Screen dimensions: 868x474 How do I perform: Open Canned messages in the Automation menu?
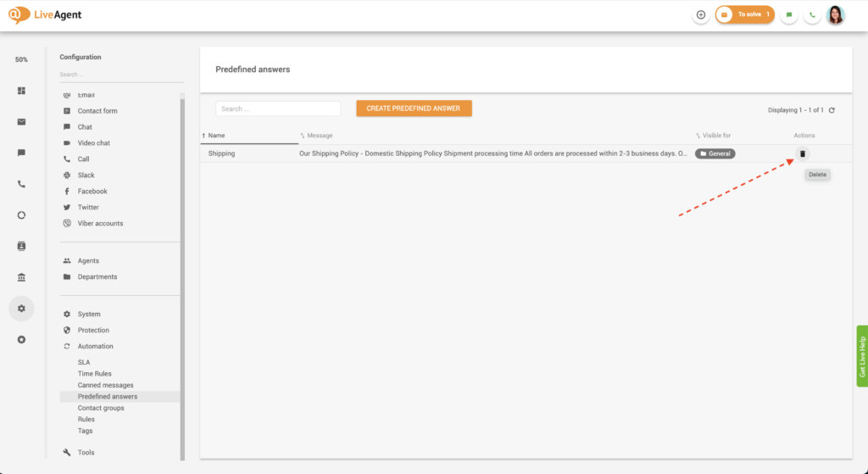click(x=105, y=385)
